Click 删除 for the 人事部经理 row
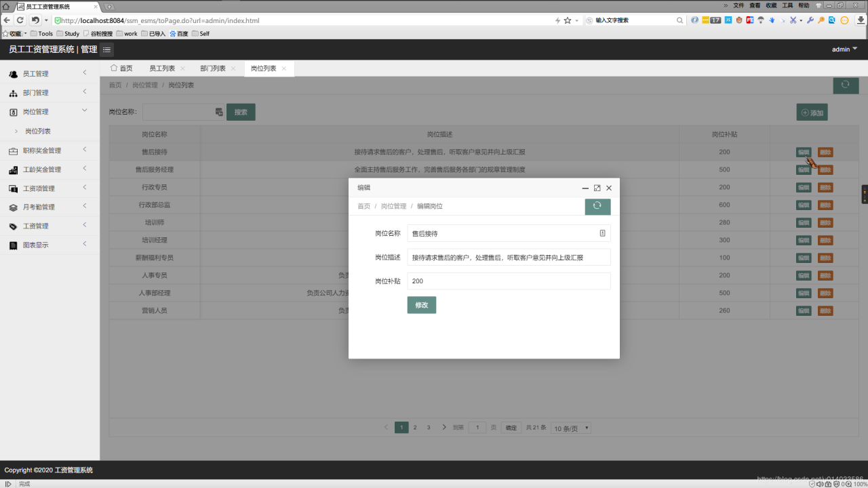The height and width of the screenshot is (488, 868). pyautogui.click(x=825, y=293)
